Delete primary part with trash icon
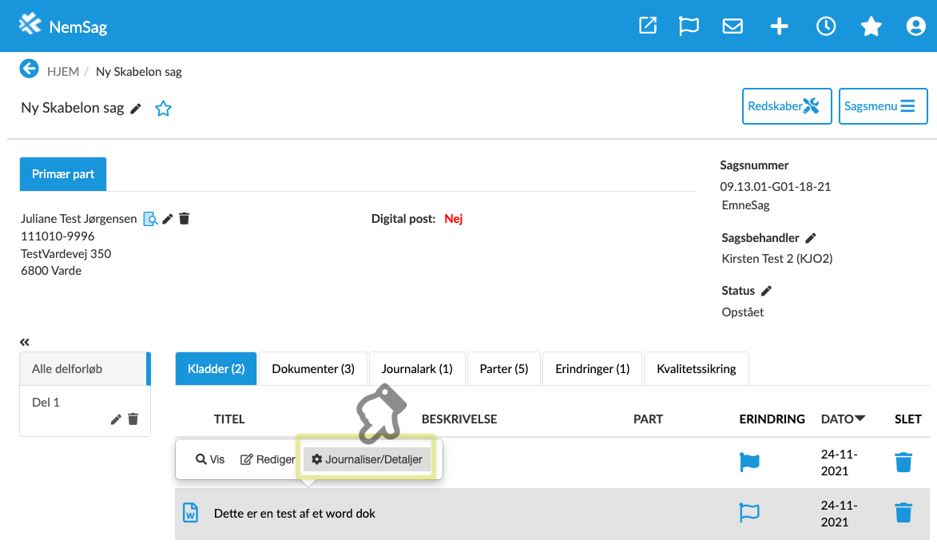Screen dimensions: 937x560 click(185, 219)
